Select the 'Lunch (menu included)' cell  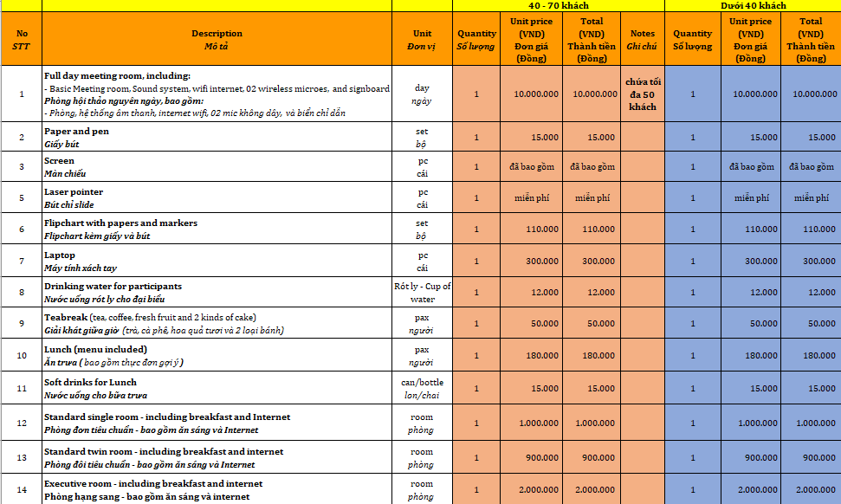click(x=217, y=355)
